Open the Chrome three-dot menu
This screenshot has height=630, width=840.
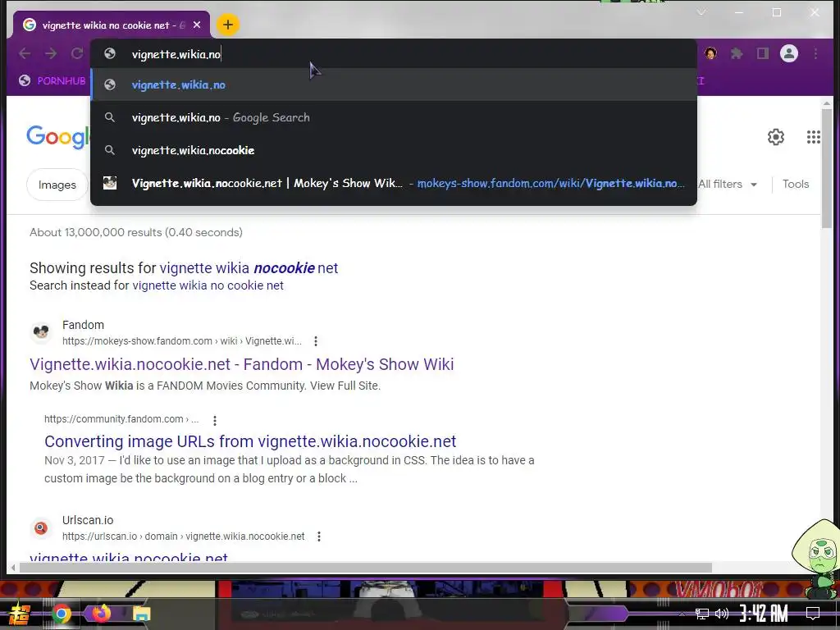coord(815,53)
